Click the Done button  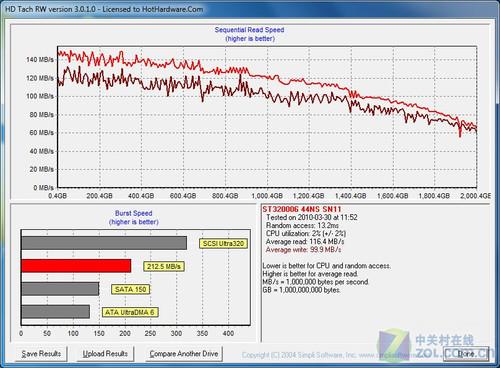coord(466,354)
